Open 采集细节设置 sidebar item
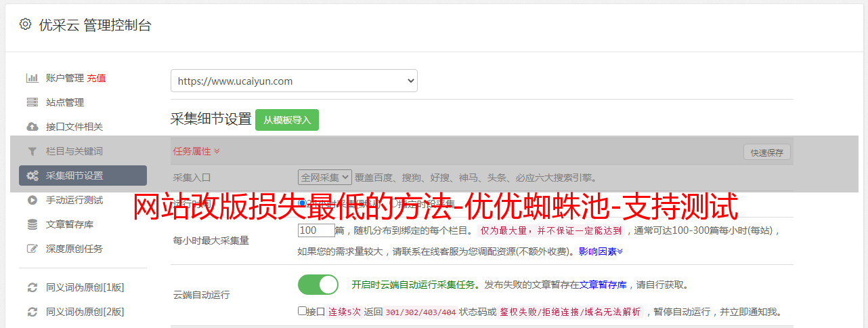868x328 pixels. point(83,176)
